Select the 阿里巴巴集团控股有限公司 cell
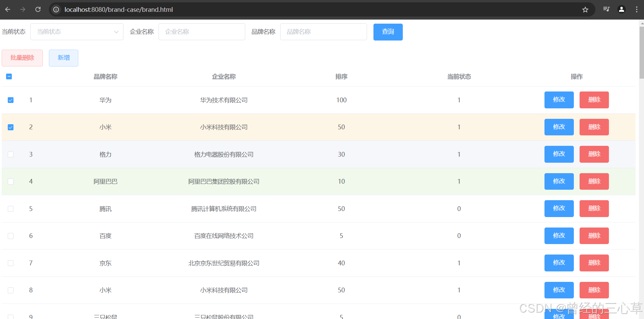Screen dimensions: 644x319 click(224, 182)
